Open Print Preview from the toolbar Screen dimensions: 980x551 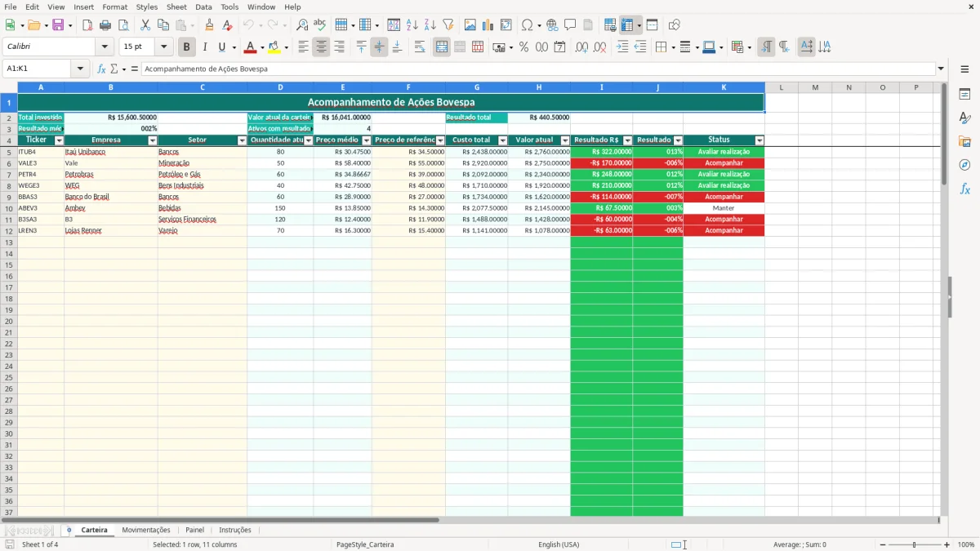tap(123, 25)
